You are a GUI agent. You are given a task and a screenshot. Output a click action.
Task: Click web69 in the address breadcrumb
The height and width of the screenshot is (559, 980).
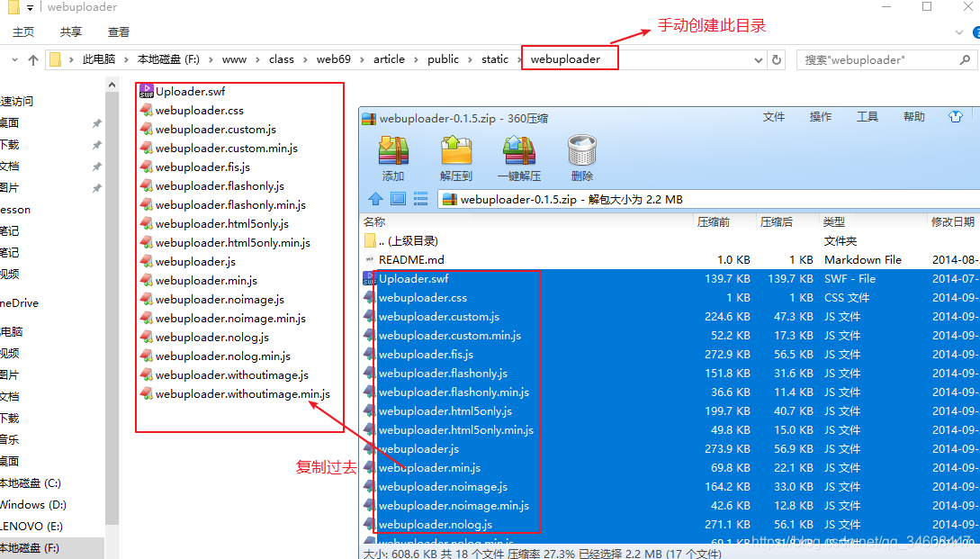tap(333, 59)
